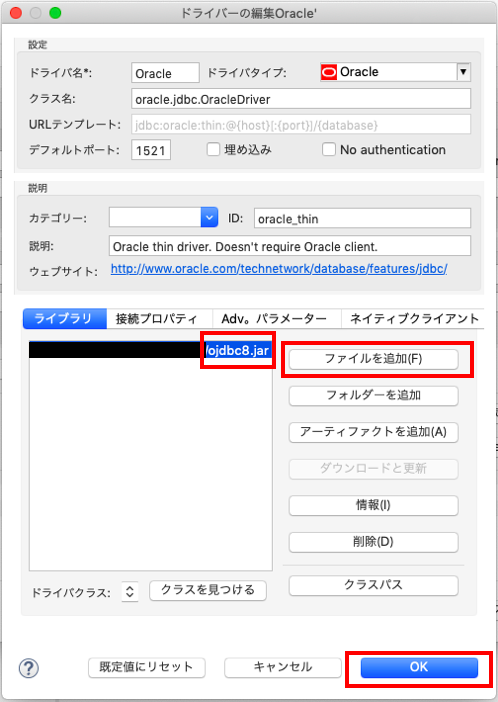Switch to the ライブラリ tab
This screenshot has height=702, width=498.
(x=64, y=318)
